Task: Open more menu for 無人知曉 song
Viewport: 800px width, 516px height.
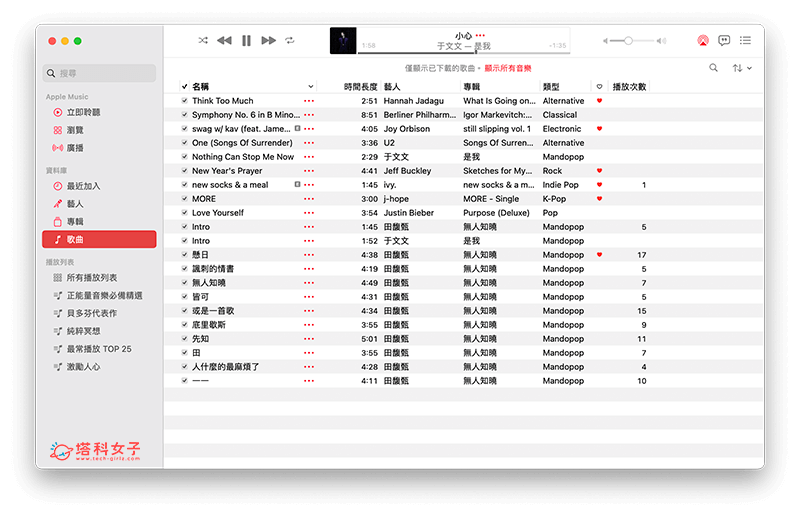Action: tap(309, 283)
